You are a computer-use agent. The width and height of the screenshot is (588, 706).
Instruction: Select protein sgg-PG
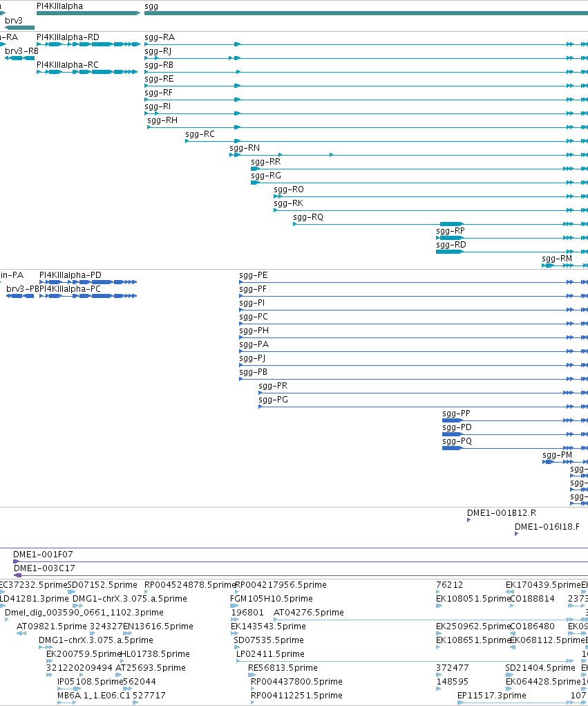click(x=423, y=407)
